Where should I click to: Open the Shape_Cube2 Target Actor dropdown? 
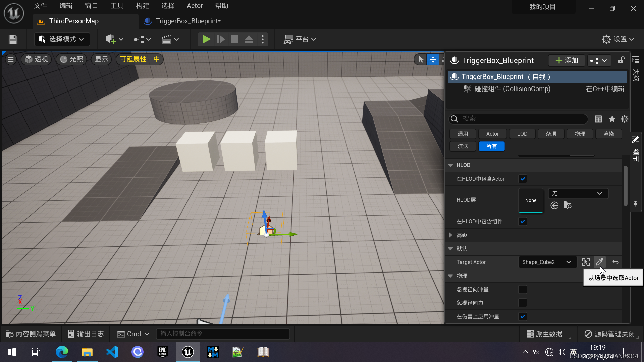[547, 262]
